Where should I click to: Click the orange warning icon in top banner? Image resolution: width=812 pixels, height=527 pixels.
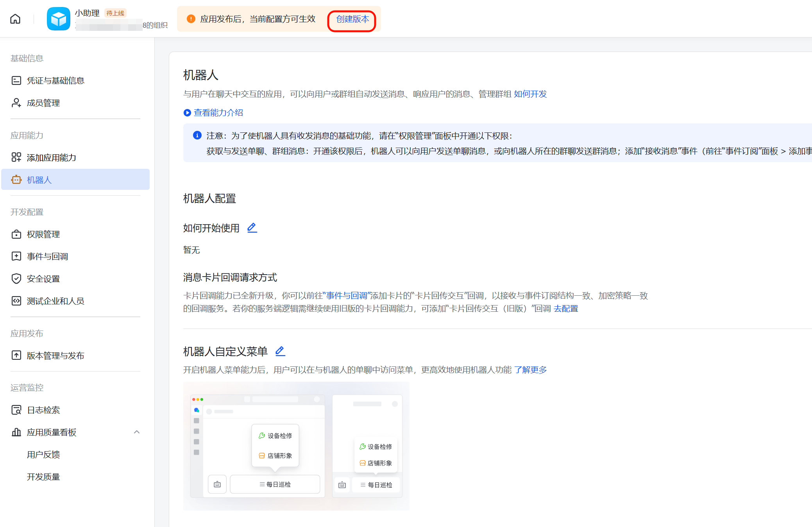coord(190,18)
